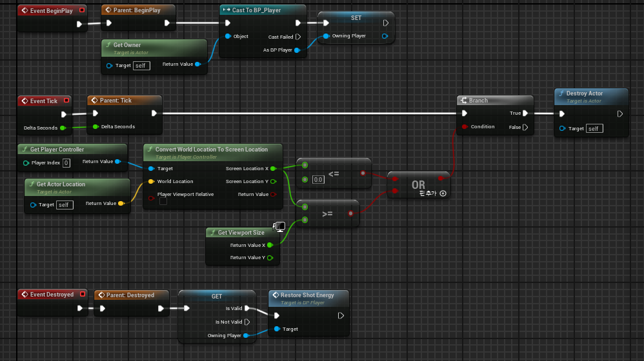This screenshot has height=361, width=644.
Task: Click the client-only monitor icon on Get Viewport Size
Action: (279, 226)
